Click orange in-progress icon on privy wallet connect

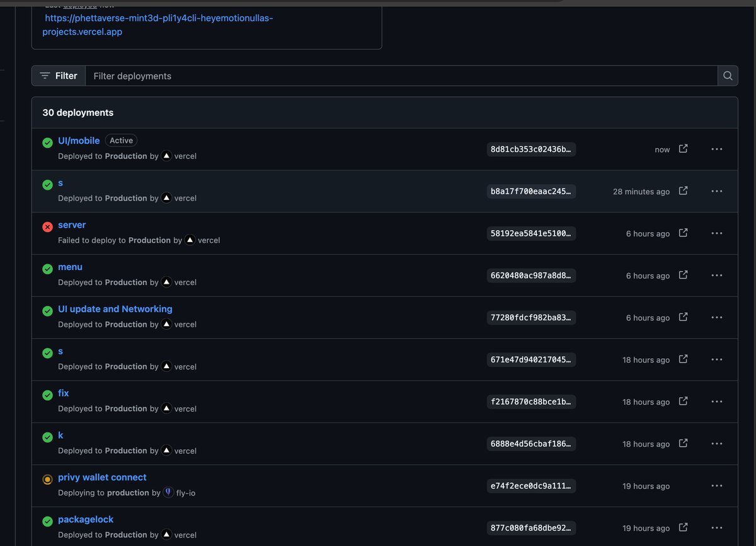click(47, 480)
